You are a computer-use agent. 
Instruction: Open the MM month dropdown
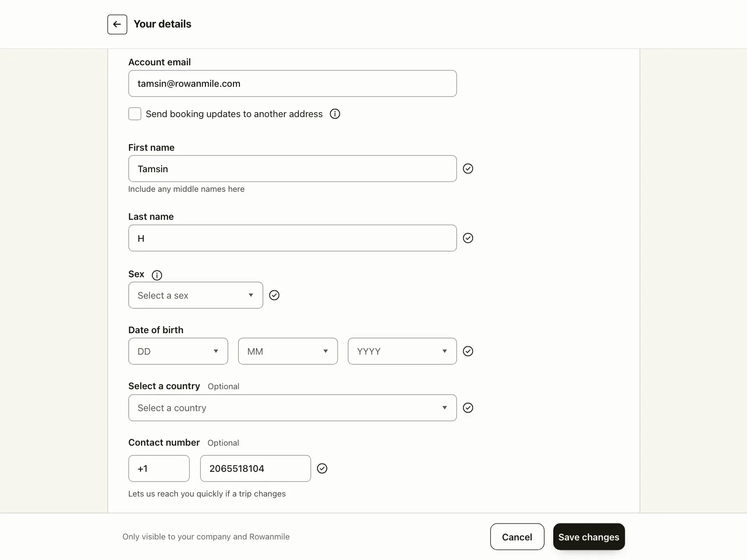pos(288,351)
